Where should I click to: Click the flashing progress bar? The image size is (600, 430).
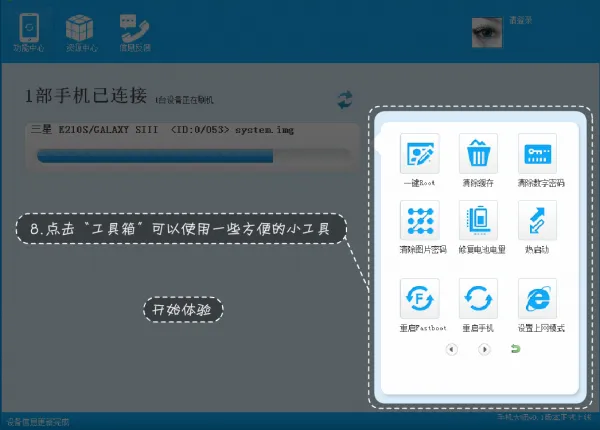pos(193,156)
